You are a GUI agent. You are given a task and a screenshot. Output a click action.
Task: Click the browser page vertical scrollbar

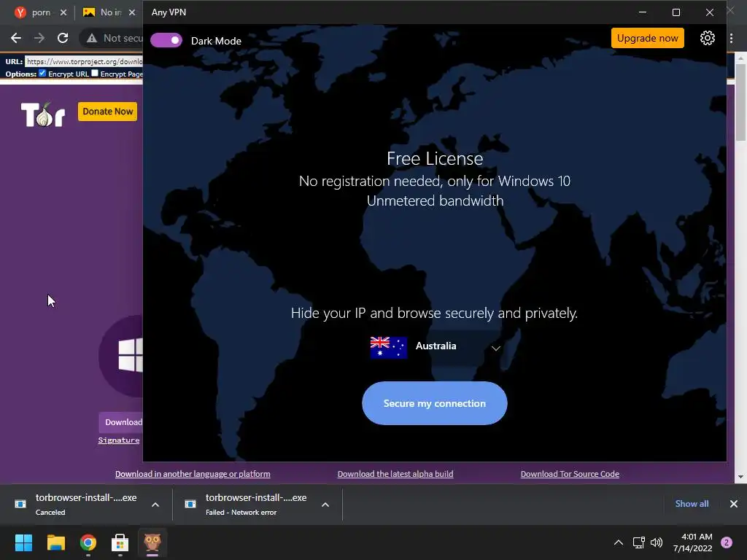tap(740, 102)
